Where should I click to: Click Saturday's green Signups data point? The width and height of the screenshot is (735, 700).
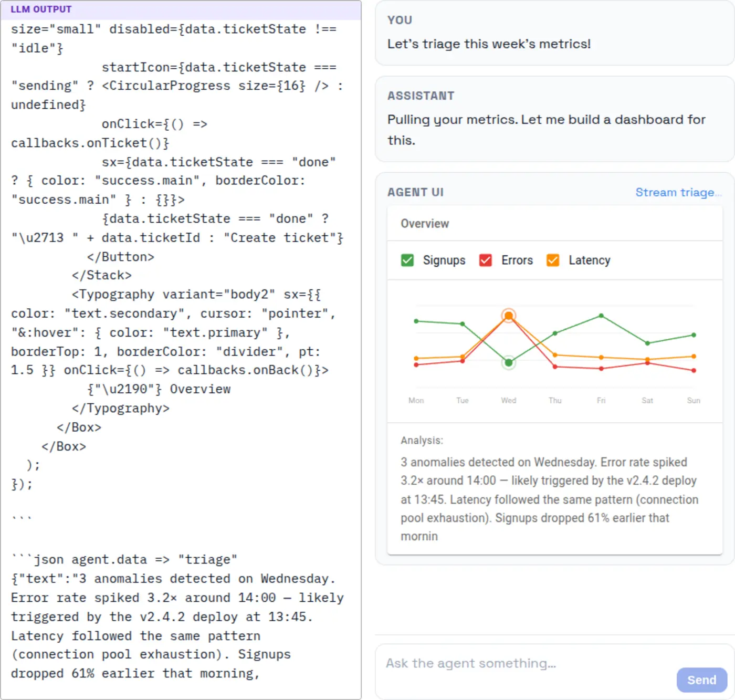coord(647,343)
